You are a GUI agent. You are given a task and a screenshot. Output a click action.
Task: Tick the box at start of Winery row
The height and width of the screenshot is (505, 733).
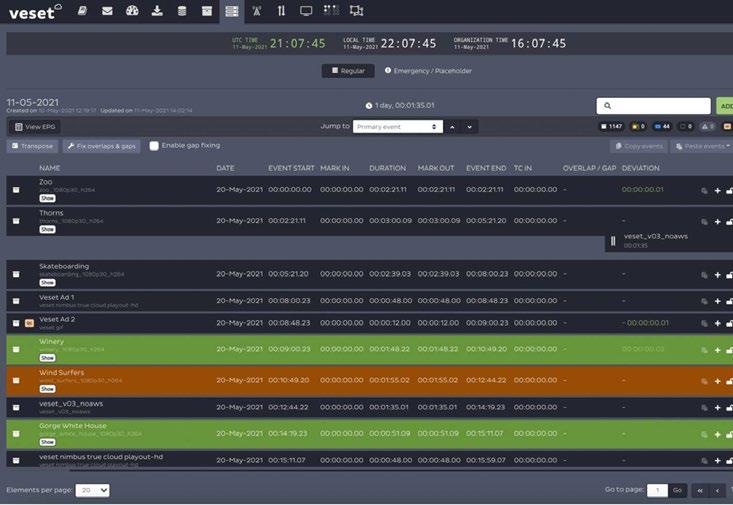pos(16,349)
